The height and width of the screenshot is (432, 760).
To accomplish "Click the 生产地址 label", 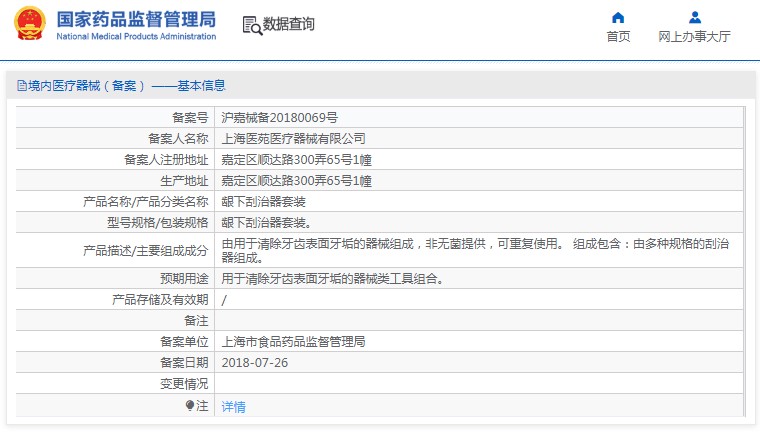I will [x=184, y=181].
